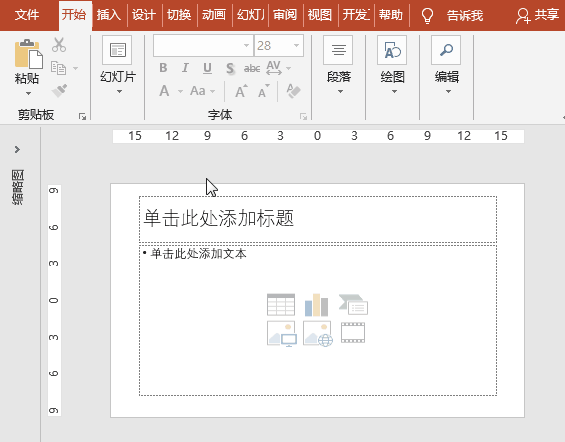Open the font size 28 dropdown

296,45
